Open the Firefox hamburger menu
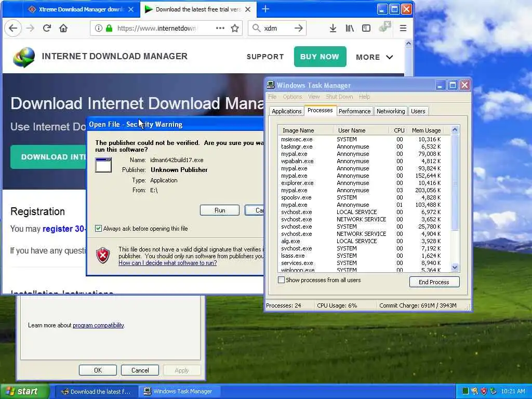532x399 pixels. (x=403, y=28)
